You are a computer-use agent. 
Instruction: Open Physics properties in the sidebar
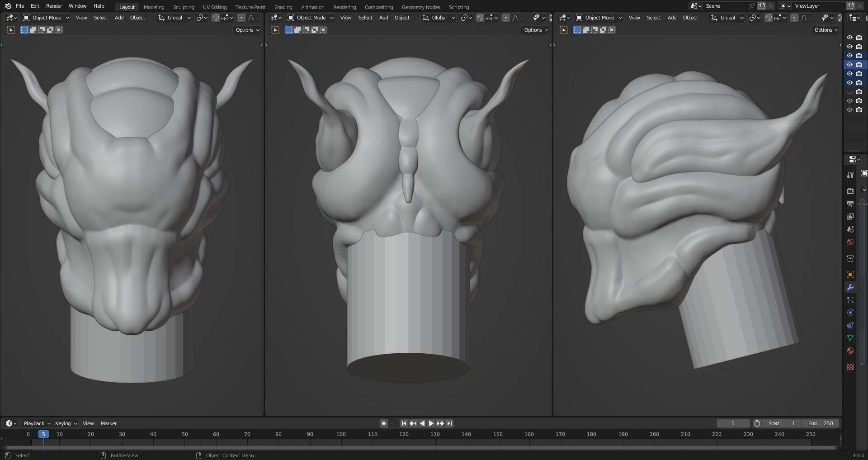pyautogui.click(x=850, y=312)
